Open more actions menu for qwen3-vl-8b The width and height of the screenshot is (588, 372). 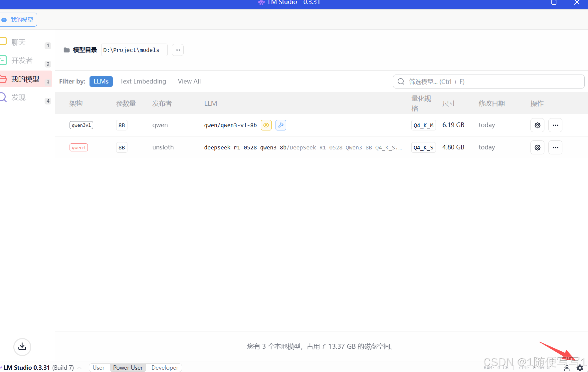[x=555, y=125]
